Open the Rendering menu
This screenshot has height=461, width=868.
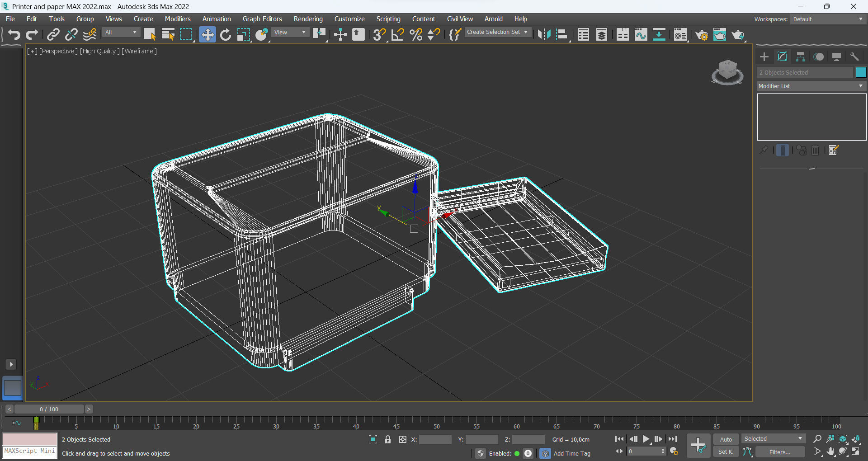[x=308, y=19]
